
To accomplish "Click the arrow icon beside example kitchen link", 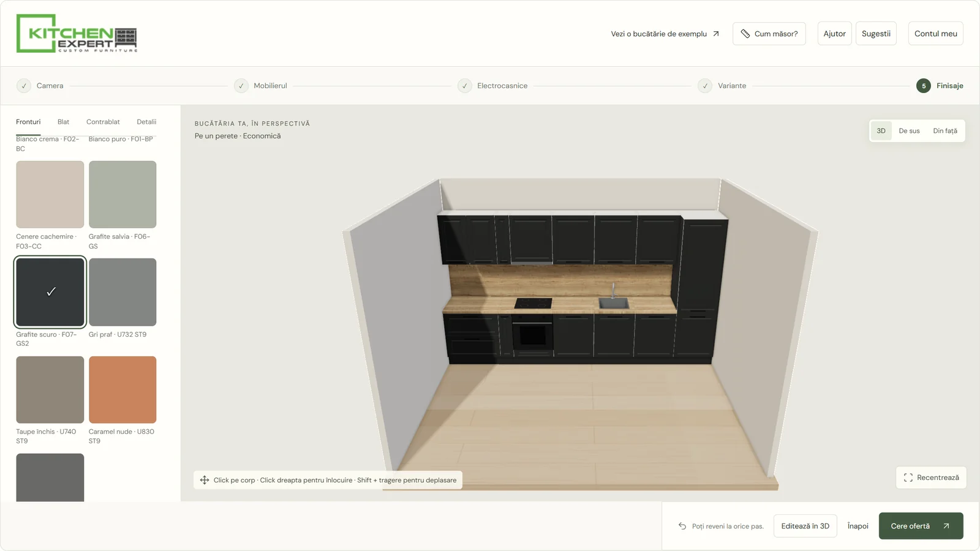I will (x=715, y=34).
